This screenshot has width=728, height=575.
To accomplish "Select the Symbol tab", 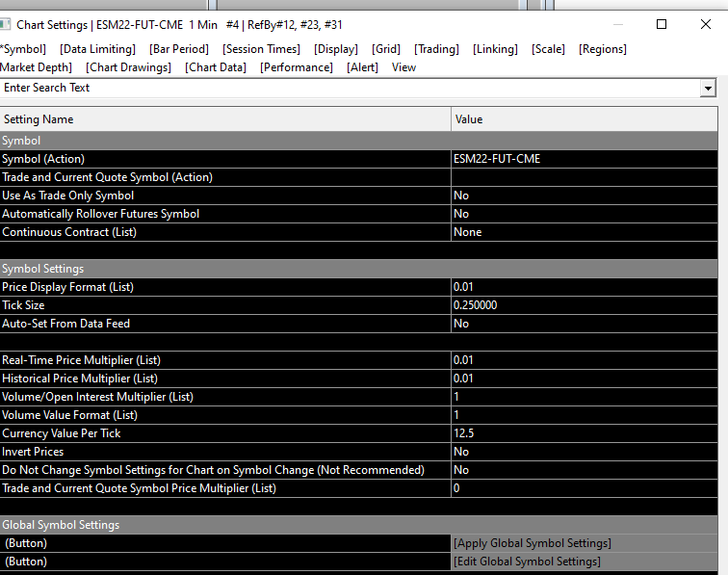I will click(x=23, y=49).
